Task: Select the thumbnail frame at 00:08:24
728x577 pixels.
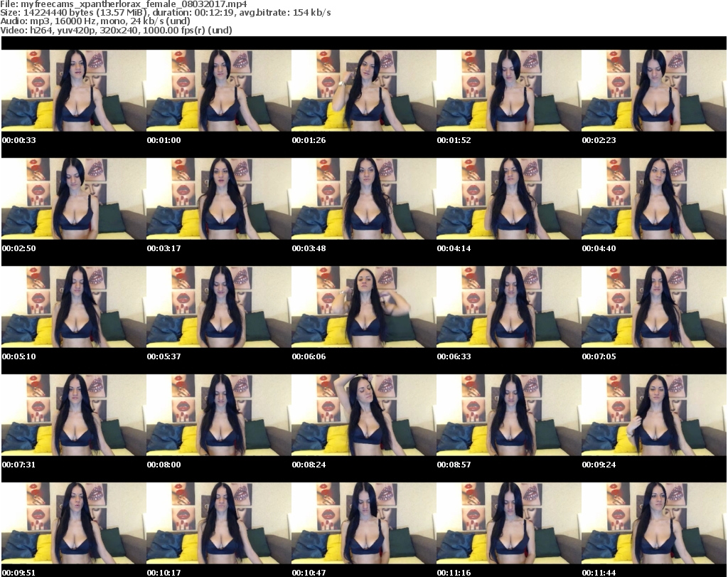Action: tap(363, 415)
